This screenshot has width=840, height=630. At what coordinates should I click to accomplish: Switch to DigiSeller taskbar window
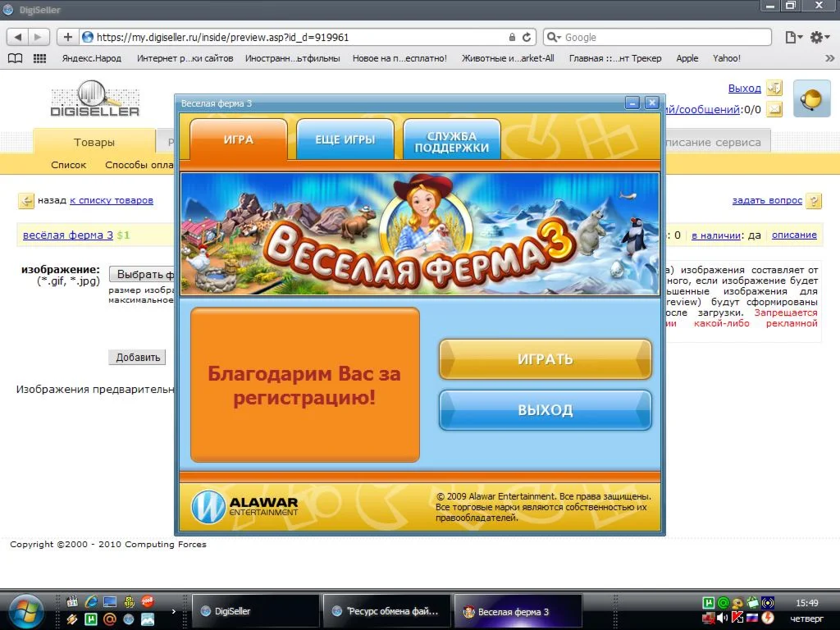click(255, 611)
